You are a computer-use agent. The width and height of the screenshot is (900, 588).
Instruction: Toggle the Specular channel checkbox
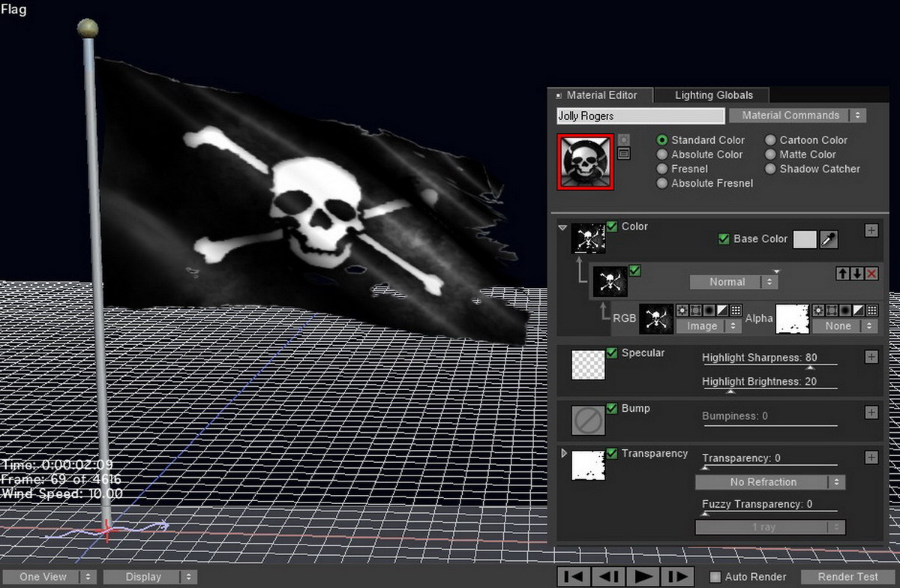click(x=612, y=352)
